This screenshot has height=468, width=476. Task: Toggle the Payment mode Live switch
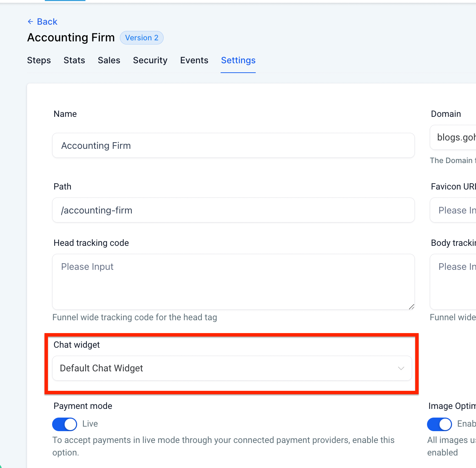coord(65,424)
